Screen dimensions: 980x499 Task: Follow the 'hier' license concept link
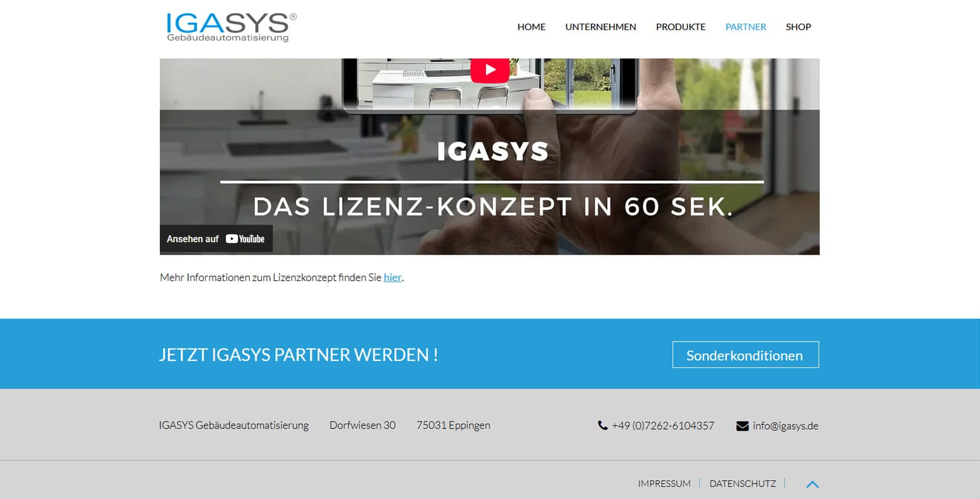[392, 277]
